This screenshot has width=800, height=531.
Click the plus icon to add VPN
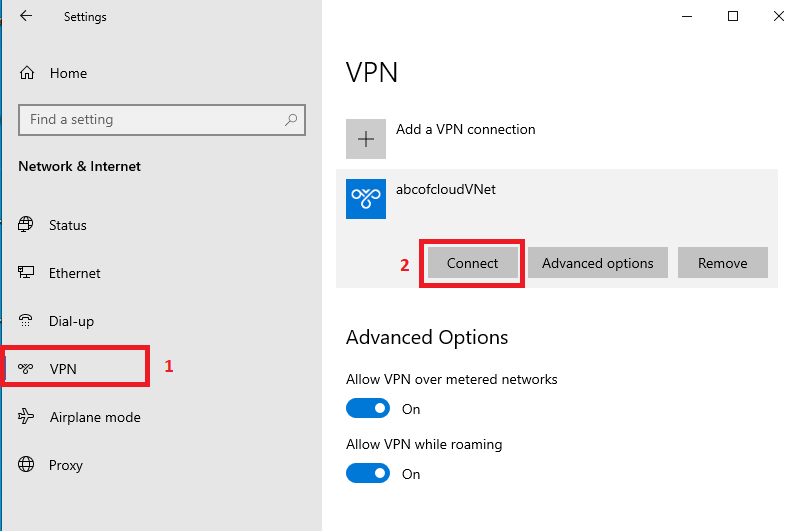pos(366,139)
